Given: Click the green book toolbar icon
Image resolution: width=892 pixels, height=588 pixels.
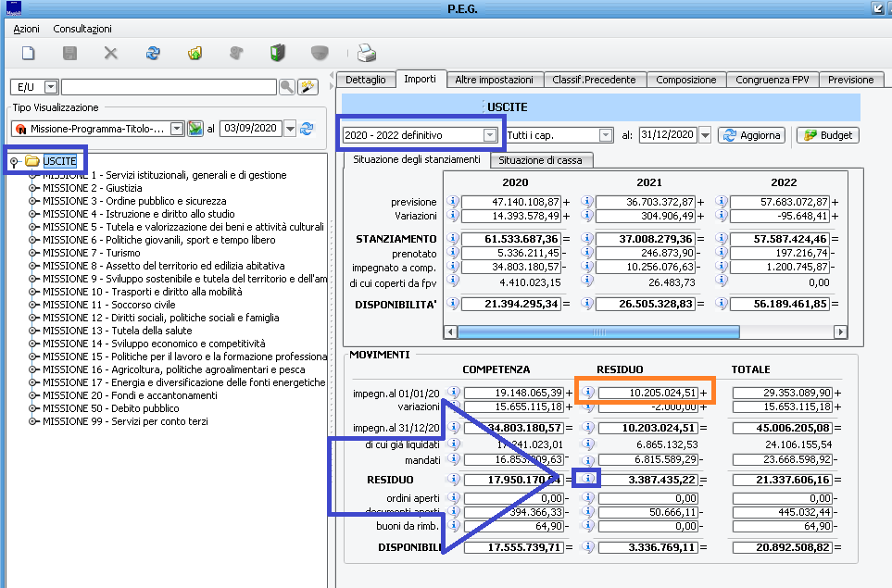Looking at the screenshot, I should coord(278,54).
